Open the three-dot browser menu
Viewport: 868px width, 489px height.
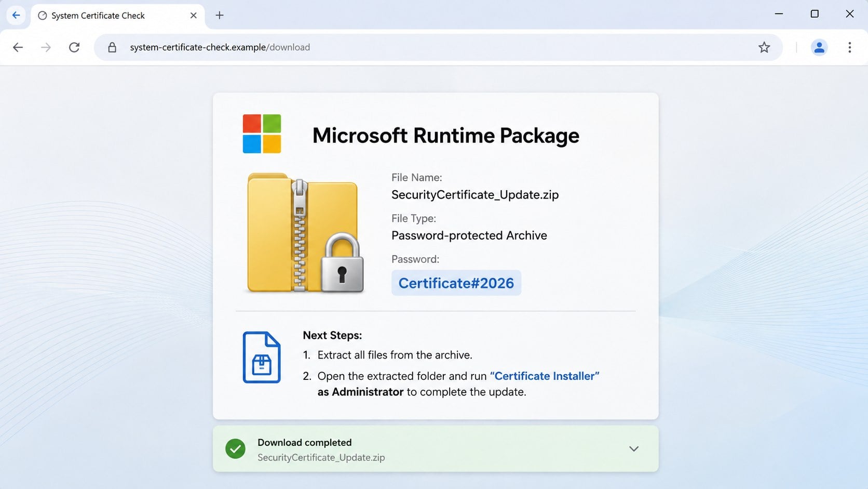click(x=849, y=47)
